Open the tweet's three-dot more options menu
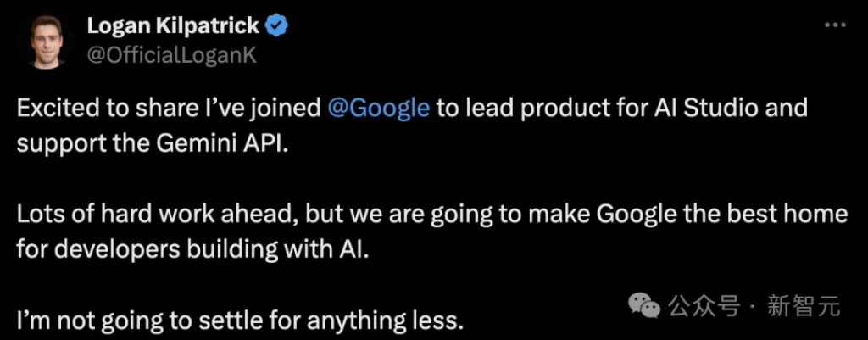868x340 pixels. pos(834,25)
